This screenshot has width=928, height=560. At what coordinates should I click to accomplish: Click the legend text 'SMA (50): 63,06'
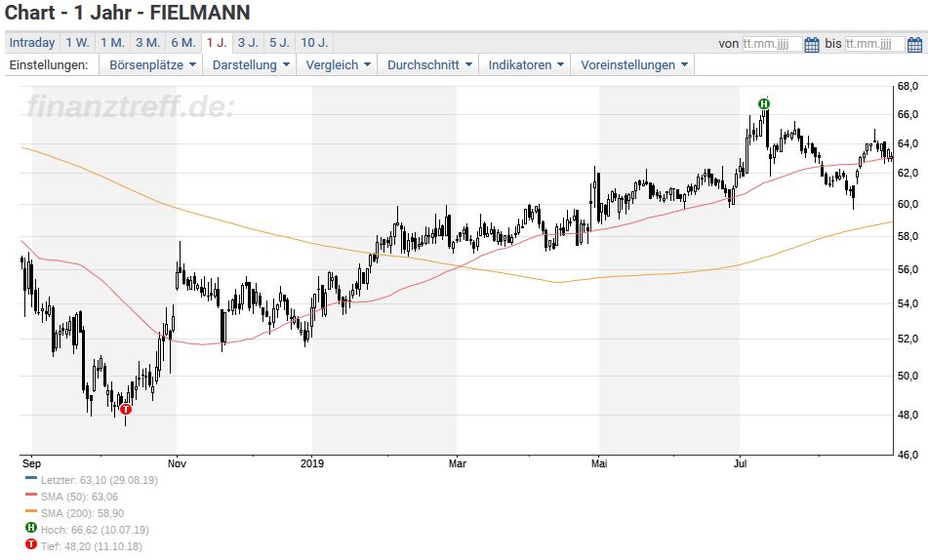point(79,497)
